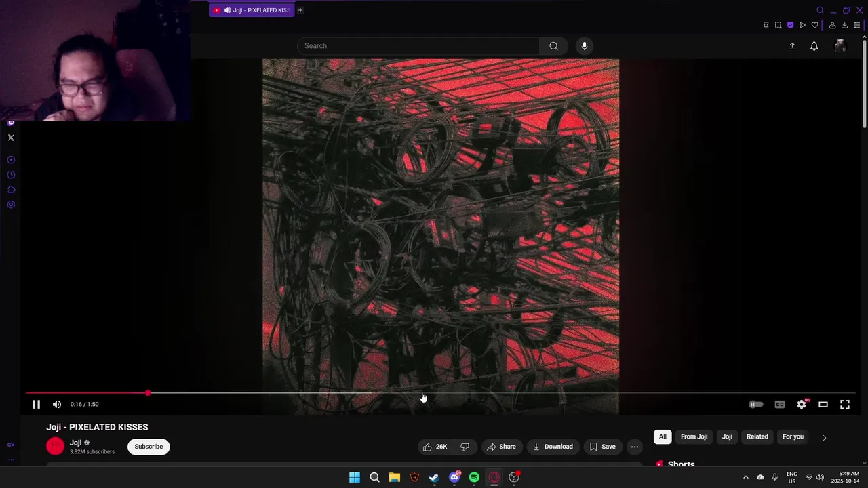Open sidebar Extensions cube icon

click(11, 190)
